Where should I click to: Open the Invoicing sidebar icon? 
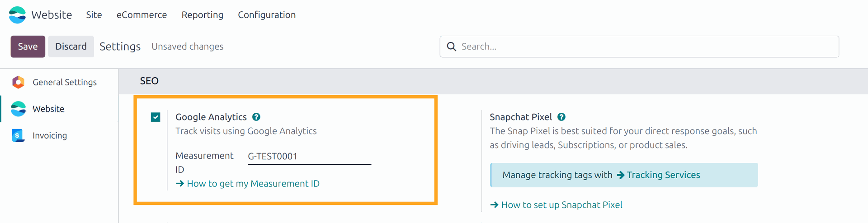click(x=18, y=135)
